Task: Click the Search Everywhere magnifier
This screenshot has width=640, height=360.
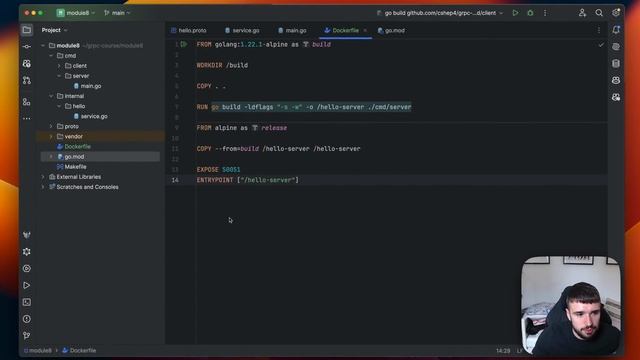Action: [599, 13]
